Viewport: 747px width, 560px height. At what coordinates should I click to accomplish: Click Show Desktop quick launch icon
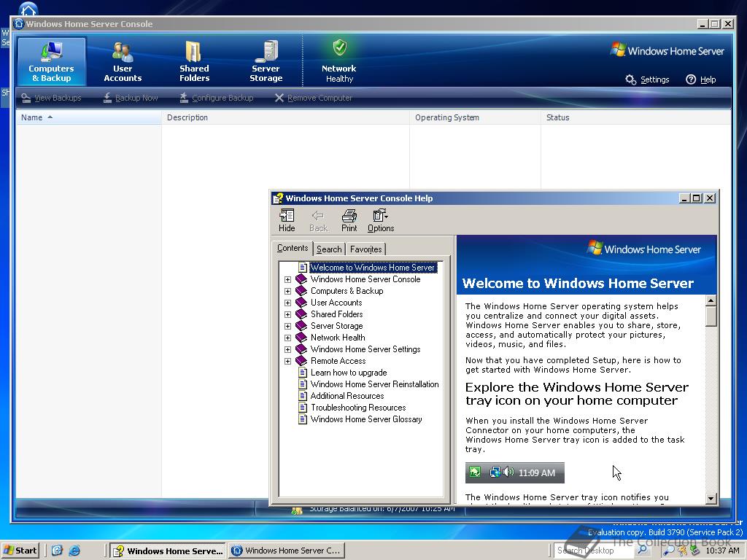tap(57, 551)
